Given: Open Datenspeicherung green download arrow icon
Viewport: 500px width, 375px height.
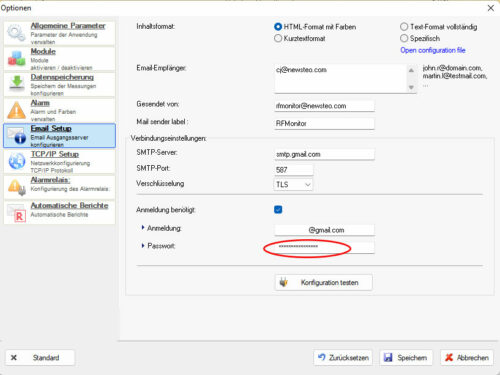Looking at the screenshot, I should click(16, 83).
